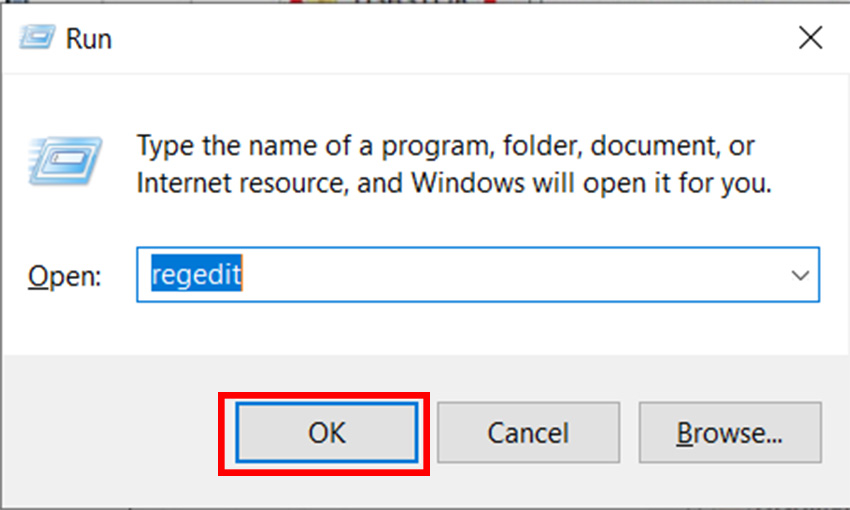Expand the Open combo box dropdown arrow
The image size is (850, 510).
[x=800, y=275]
